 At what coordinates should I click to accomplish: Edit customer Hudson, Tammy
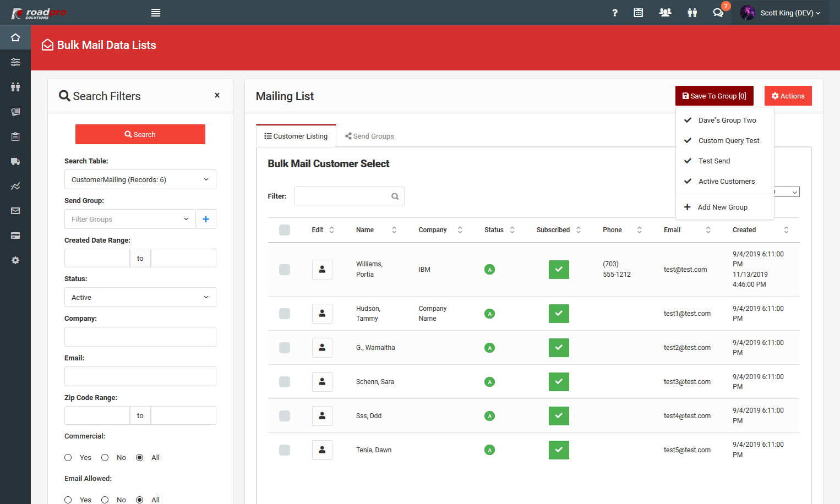tap(322, 314)
